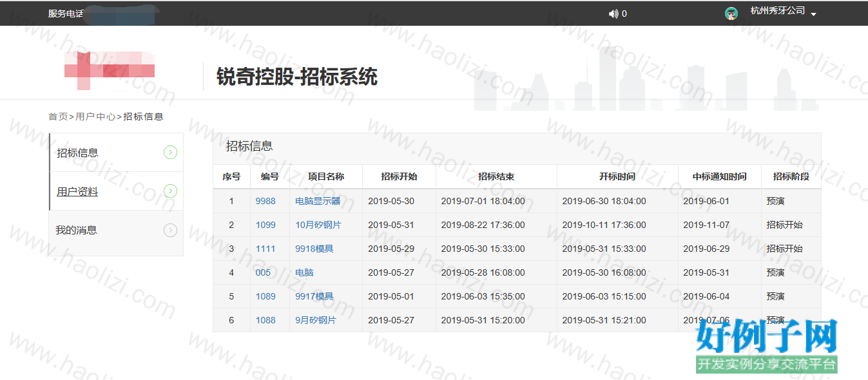Image resolution: width=868 pixels, height=380 pixels.
Task: Click 招标开始 stage in the 1099 row
Action: (784, 225)
